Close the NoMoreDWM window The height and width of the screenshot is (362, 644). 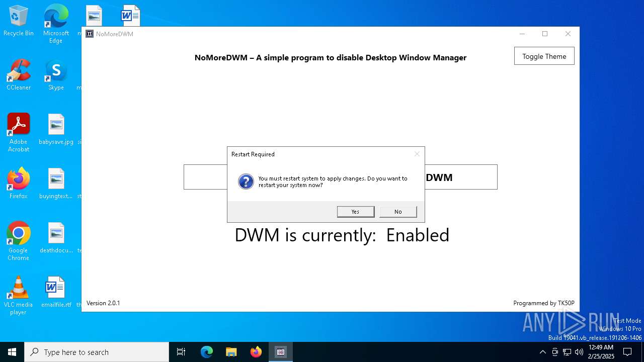[x=568, y=34]
